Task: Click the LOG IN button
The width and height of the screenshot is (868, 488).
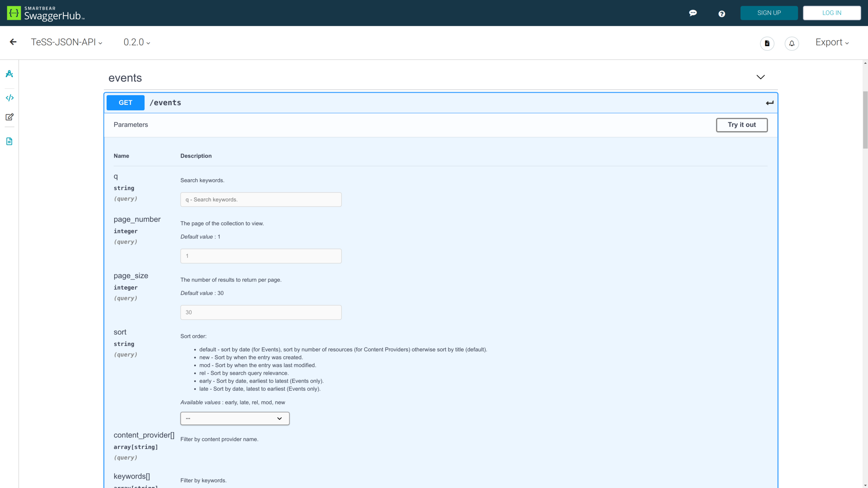Action: [x=831, y=13]
